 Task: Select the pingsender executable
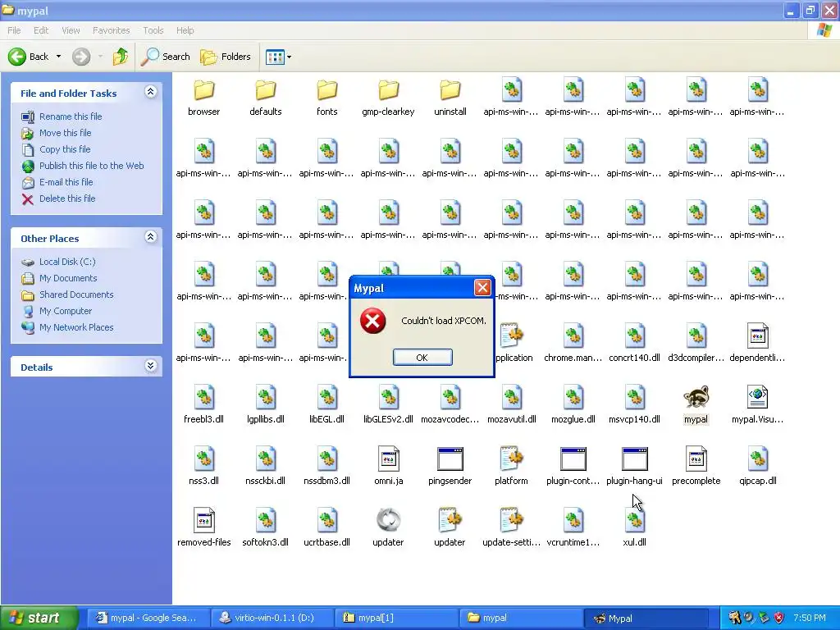click(450, 467)
